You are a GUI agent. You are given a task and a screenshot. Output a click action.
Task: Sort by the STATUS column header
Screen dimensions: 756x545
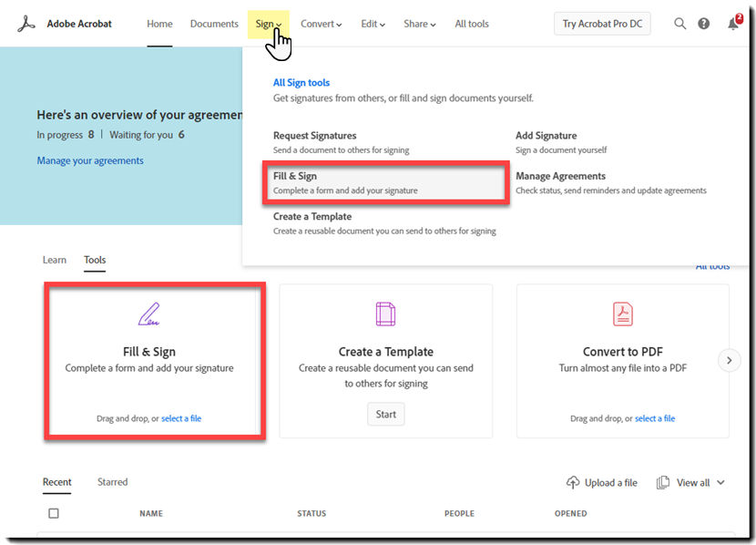(312, 513)
